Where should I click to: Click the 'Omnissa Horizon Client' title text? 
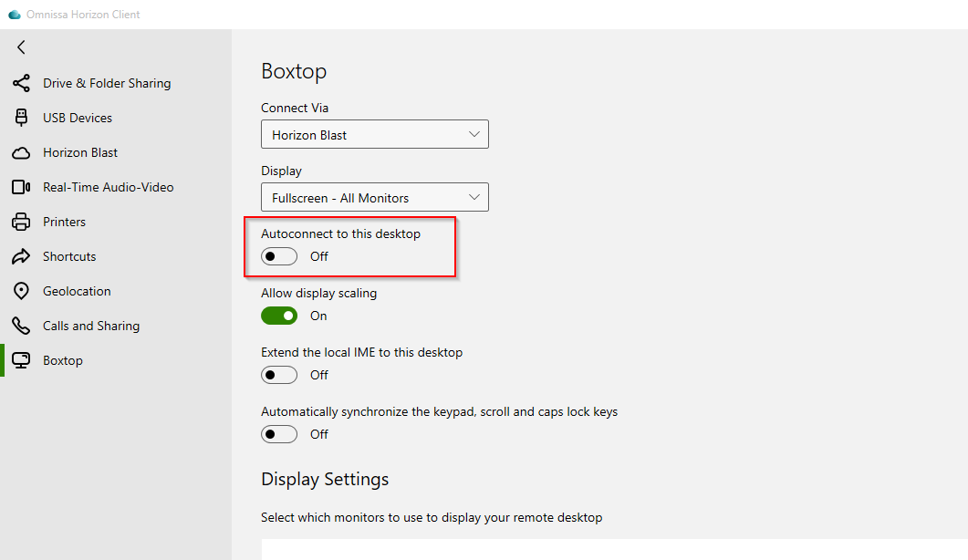coord(83,15)
